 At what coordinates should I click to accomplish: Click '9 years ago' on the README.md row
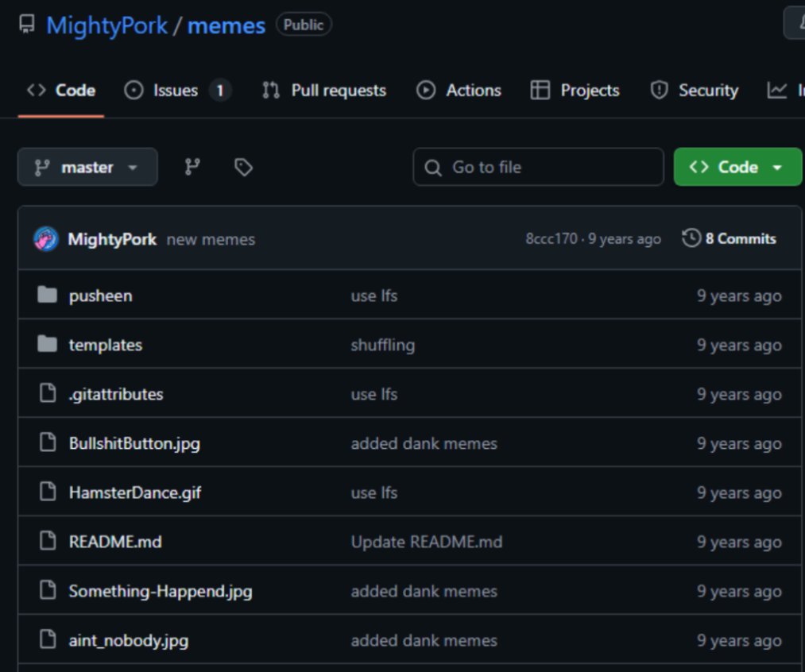739,542
